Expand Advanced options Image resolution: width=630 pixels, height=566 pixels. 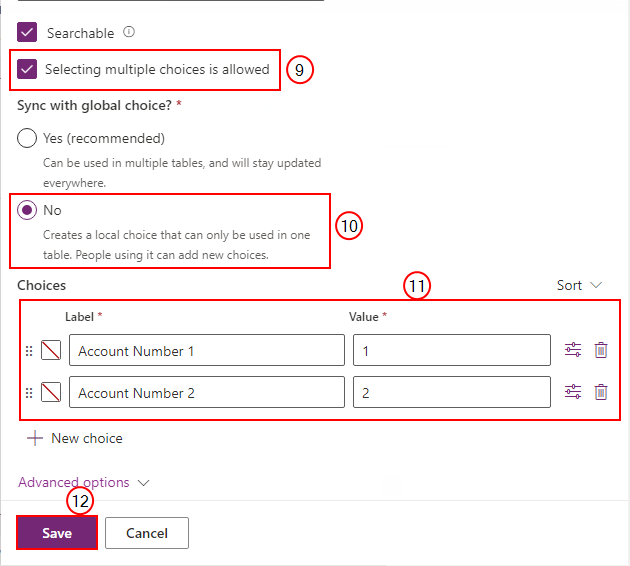click(x=84, y=482)
